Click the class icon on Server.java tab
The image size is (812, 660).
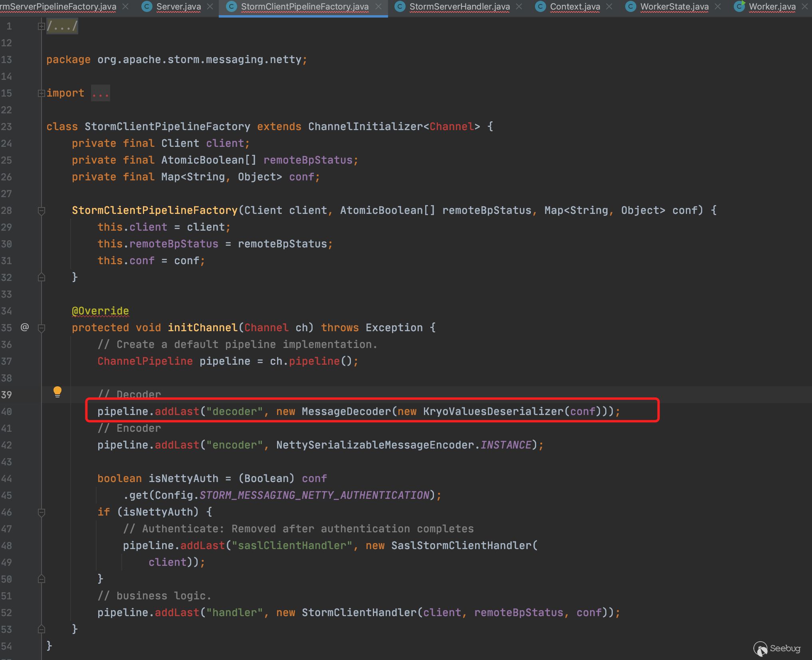click(147, 6)
